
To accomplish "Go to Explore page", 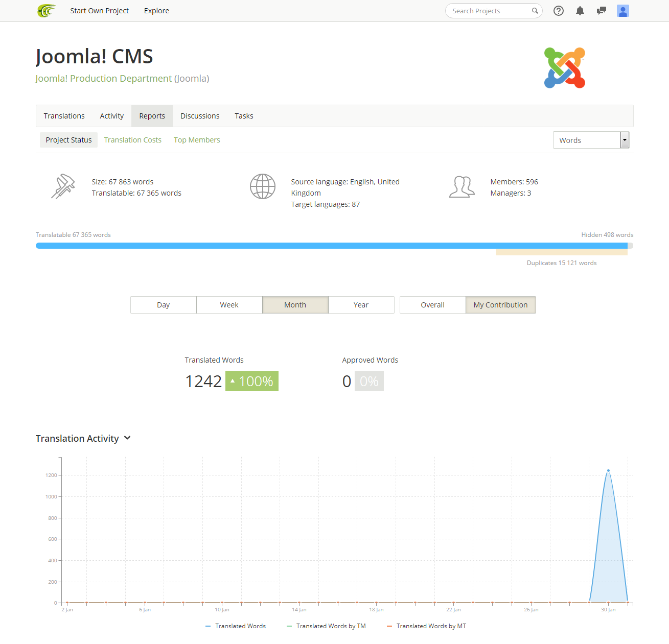I will click(x=156, y=11).
